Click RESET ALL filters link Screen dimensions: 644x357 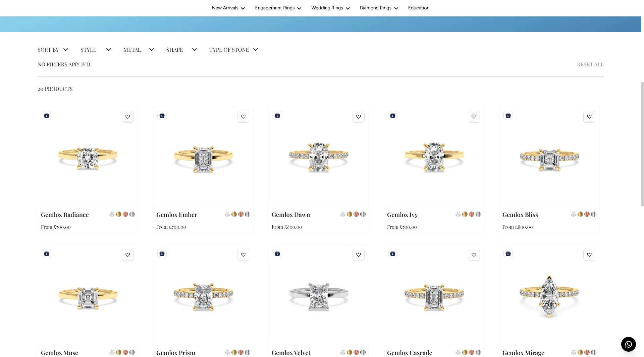click(x=590, y=64)
